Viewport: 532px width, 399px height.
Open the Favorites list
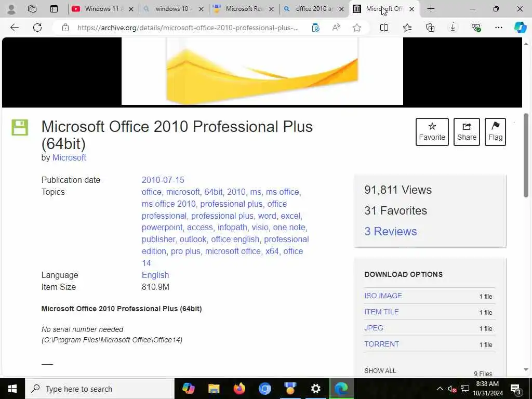click(407, 28)
